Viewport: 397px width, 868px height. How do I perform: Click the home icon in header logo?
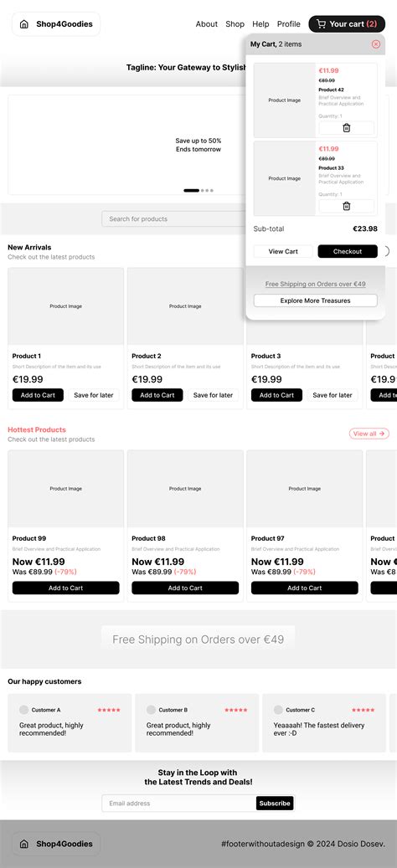click(x=23, y=24)
